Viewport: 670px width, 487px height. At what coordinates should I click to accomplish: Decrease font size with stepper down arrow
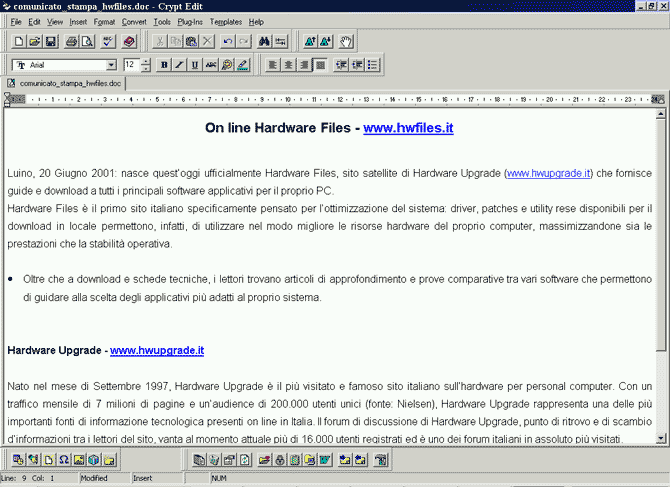(x=146, y=68)
